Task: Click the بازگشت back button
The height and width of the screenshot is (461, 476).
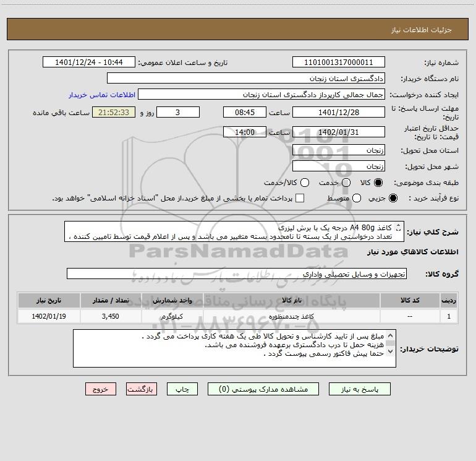Action: [x=142, y=389]
